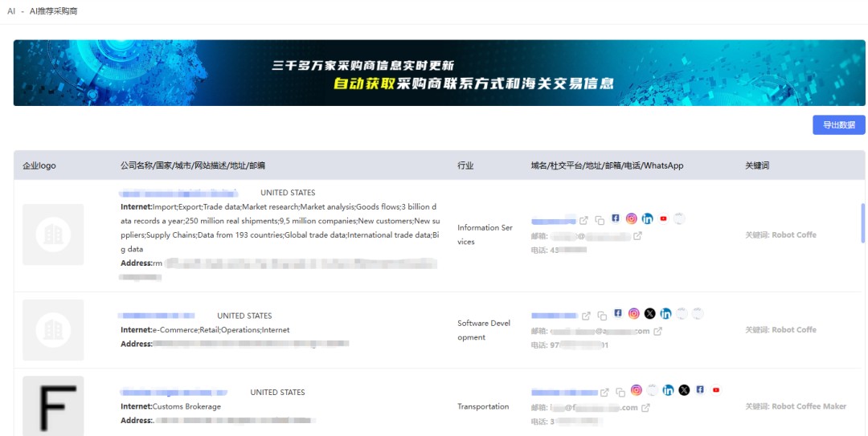Open LinkedIn for Information Services company
The width and height of the screenshot is (868, 436).
tap(648, 218)
